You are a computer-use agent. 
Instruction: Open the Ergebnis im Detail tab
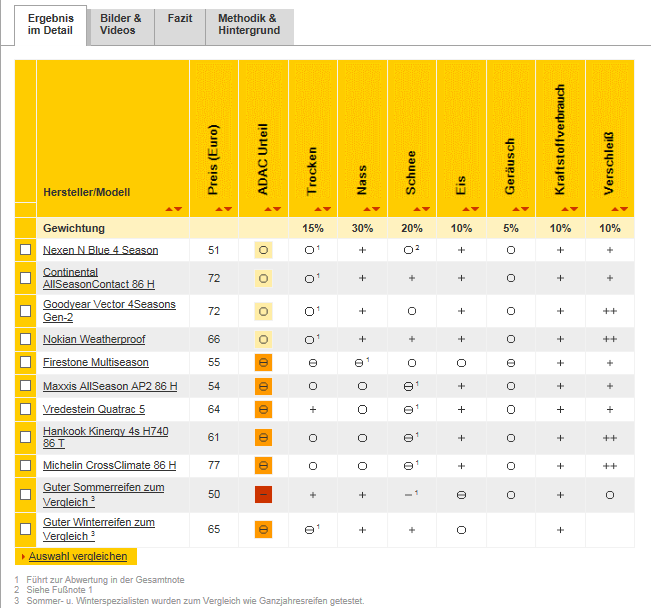51,25
